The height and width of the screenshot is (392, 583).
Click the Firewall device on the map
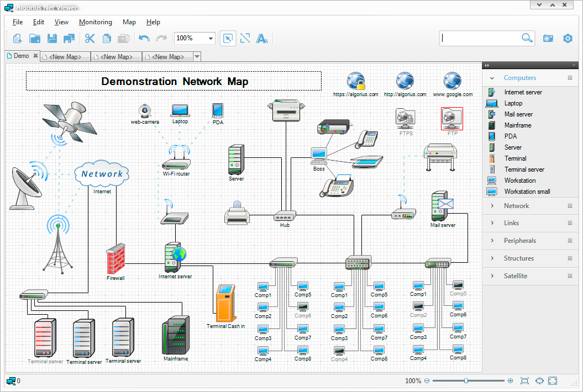(x=115, y=259)
